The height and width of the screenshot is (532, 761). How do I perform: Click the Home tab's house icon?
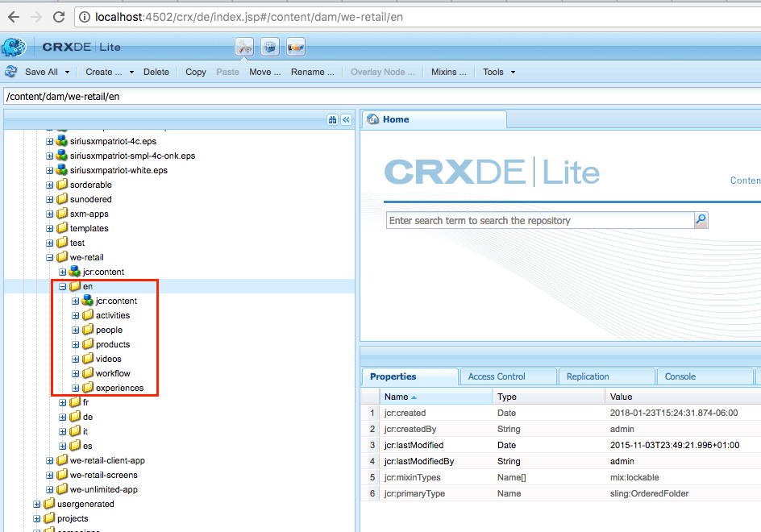[x=372, y=118]
